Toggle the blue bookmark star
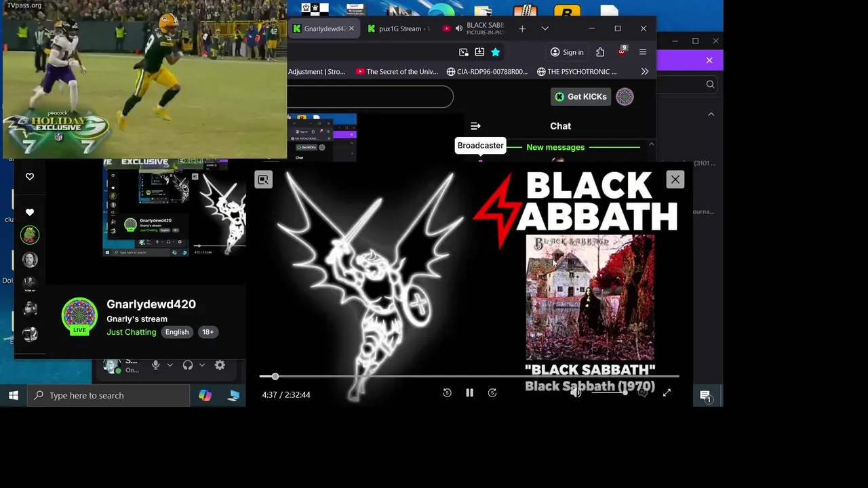The width and height of the screenshot is (868, 488). tap(496, 52)
